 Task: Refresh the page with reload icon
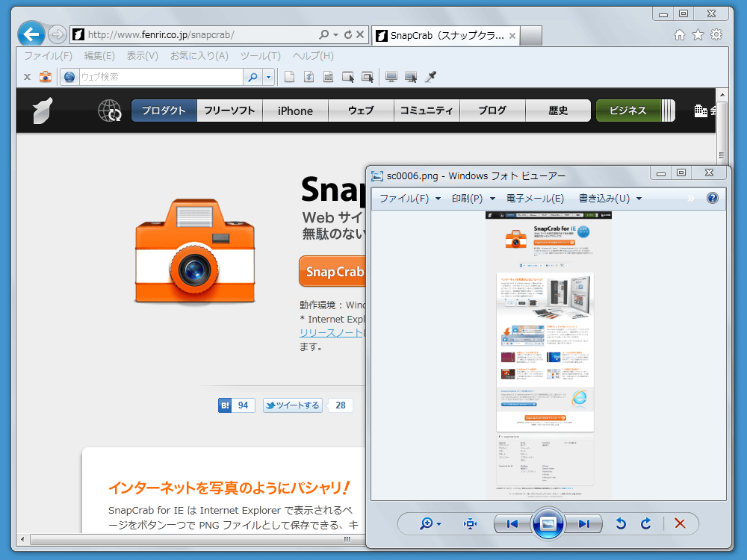(348, 35)
